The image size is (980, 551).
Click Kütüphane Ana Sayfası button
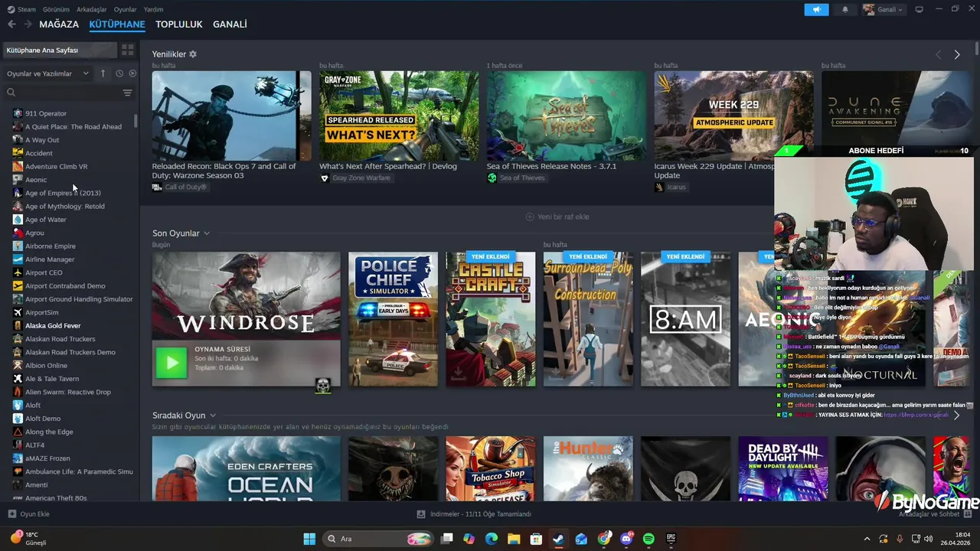click(60, 50)
